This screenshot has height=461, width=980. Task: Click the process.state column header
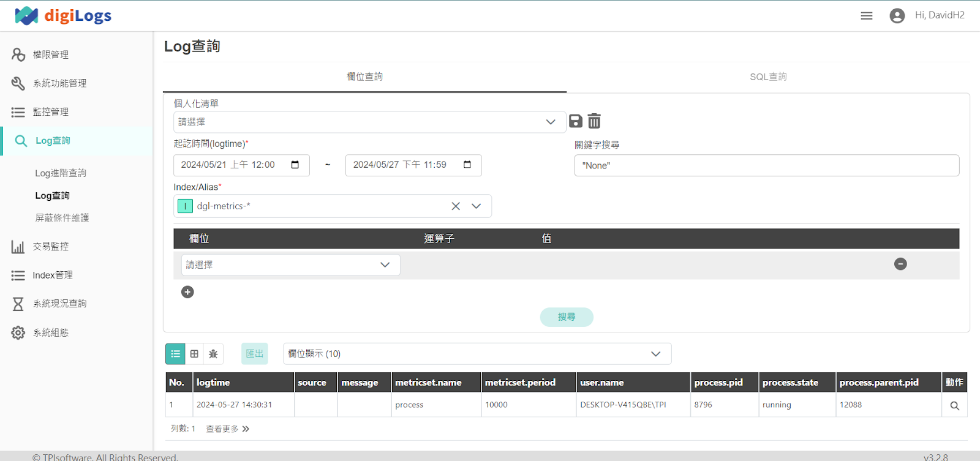click(x=797, y=383)
